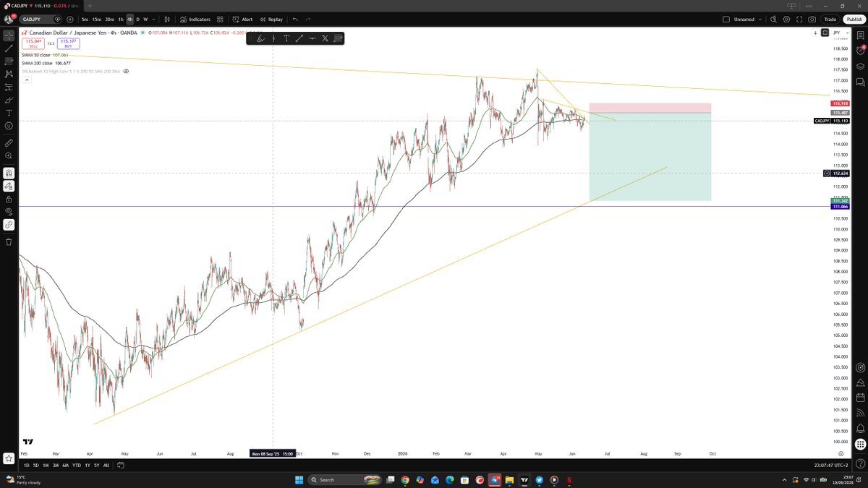
Task: Toggle magnet mode in left toolbar
Action: (9, 173)
